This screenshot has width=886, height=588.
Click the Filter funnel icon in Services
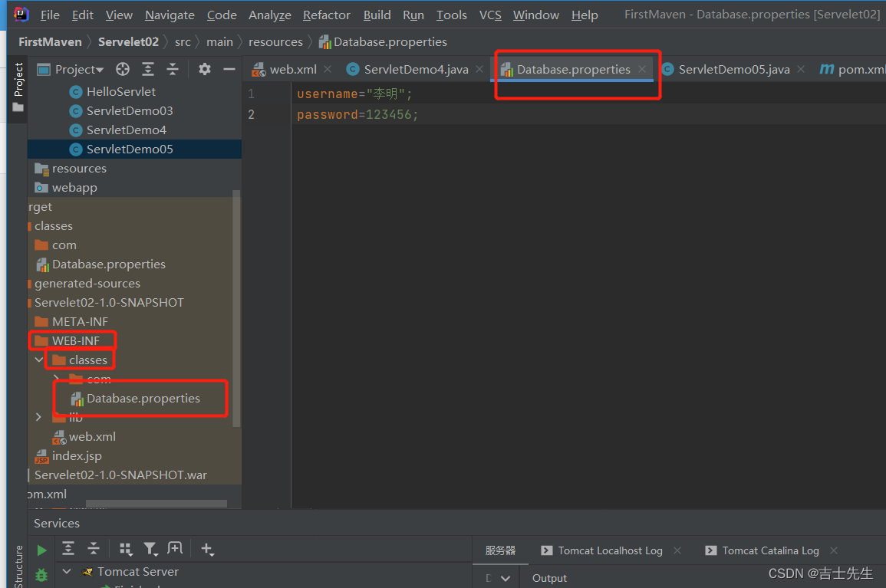(x=150, y=548)
